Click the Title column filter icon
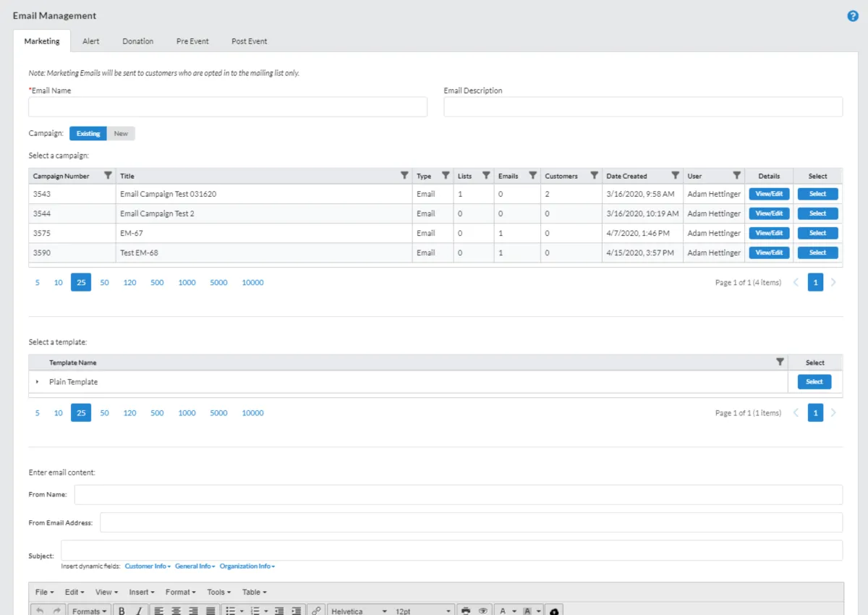 pyautogui.click(x=404, y=175)
